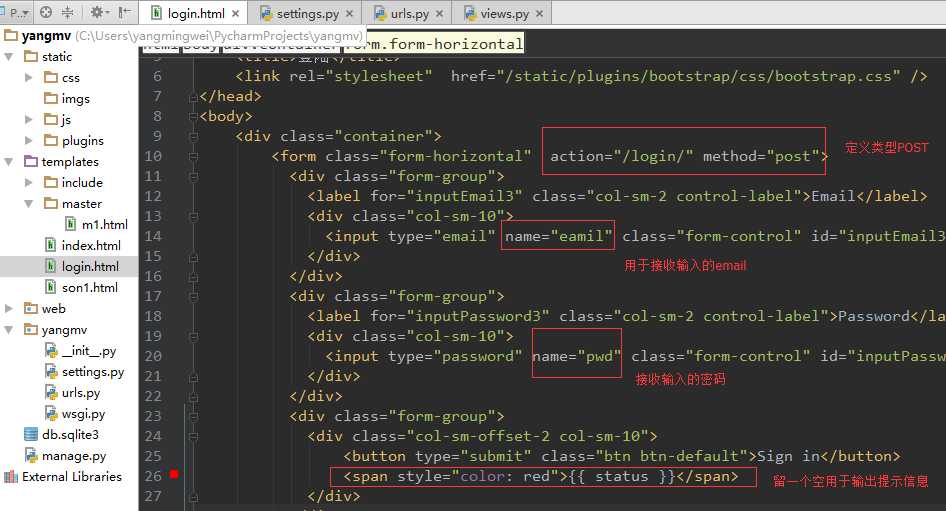This screenshot has width=946, height=511.
Task: Click the External Libraries icon
Action: [11, 477]
